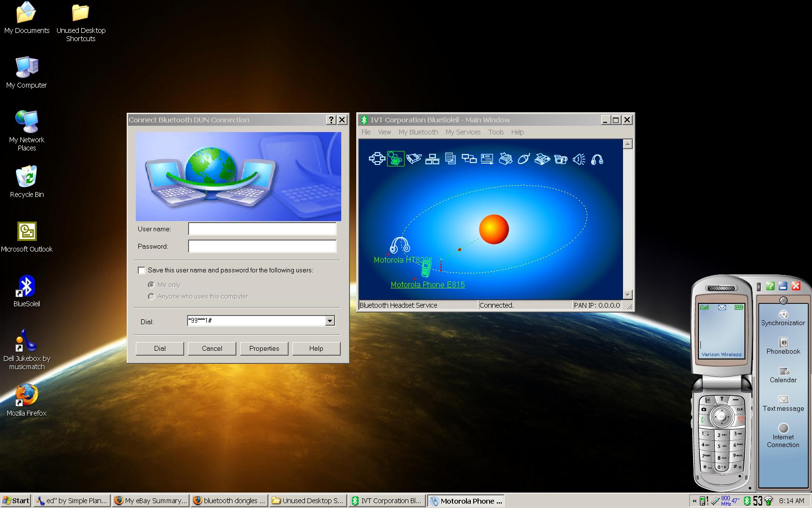Click Help button in DUN dialog

click(x=317, y=348)
